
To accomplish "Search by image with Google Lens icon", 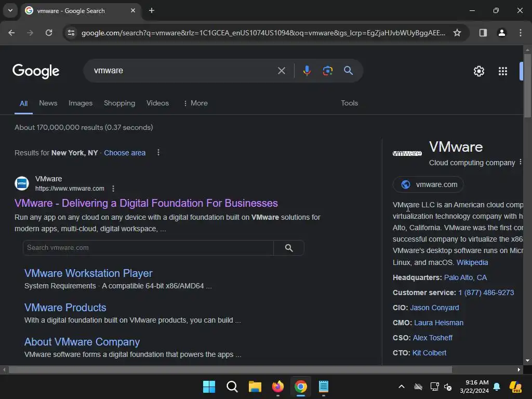I will point(327,71).
